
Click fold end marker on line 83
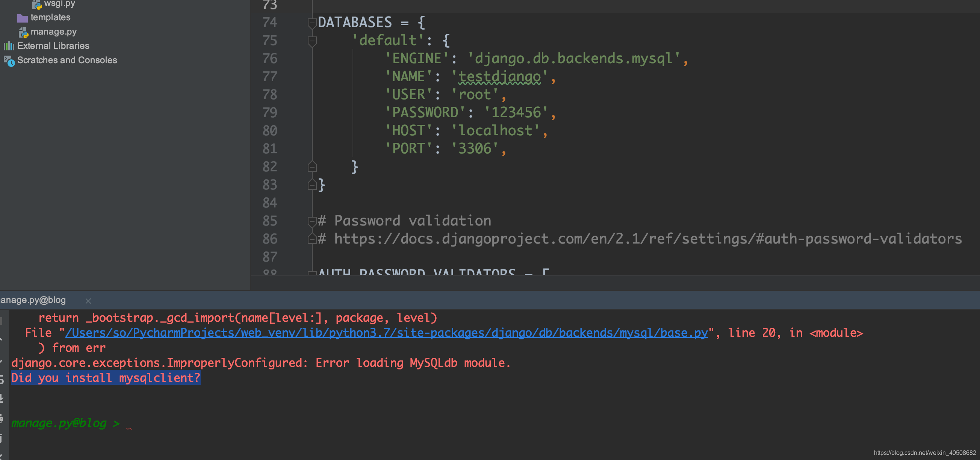(312, 185)
